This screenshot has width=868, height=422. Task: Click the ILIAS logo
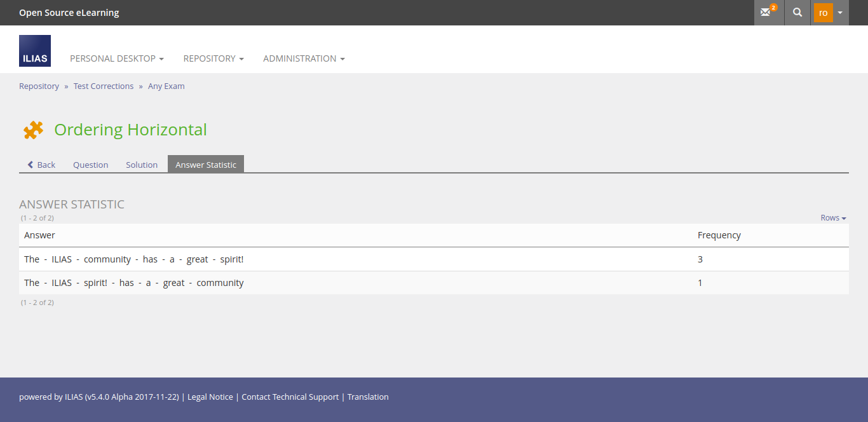pos(35,51)
